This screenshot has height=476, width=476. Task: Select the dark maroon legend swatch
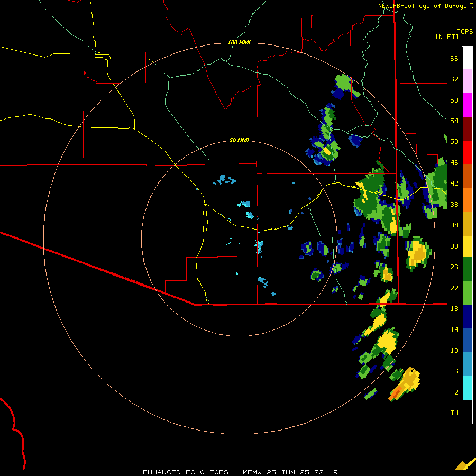coord(467,129)
